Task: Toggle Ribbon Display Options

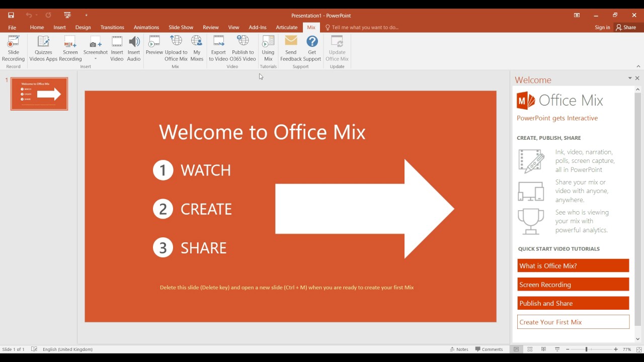Action: point(577,16)
